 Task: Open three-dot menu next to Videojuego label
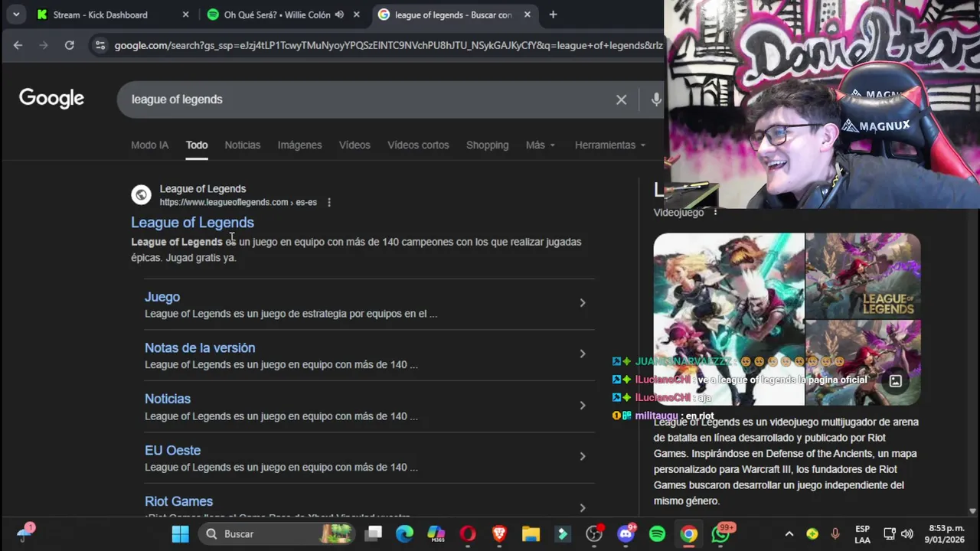715,212
